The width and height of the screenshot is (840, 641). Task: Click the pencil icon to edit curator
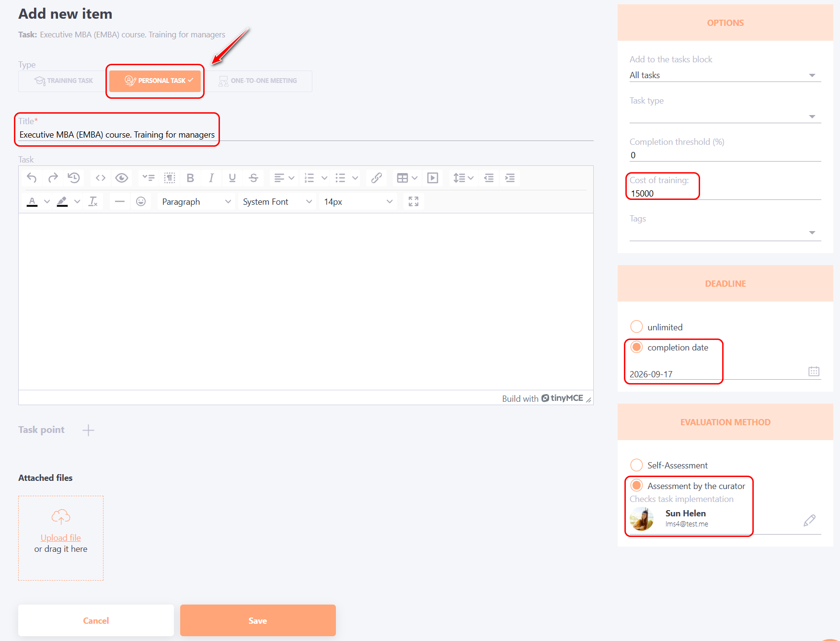809,520
